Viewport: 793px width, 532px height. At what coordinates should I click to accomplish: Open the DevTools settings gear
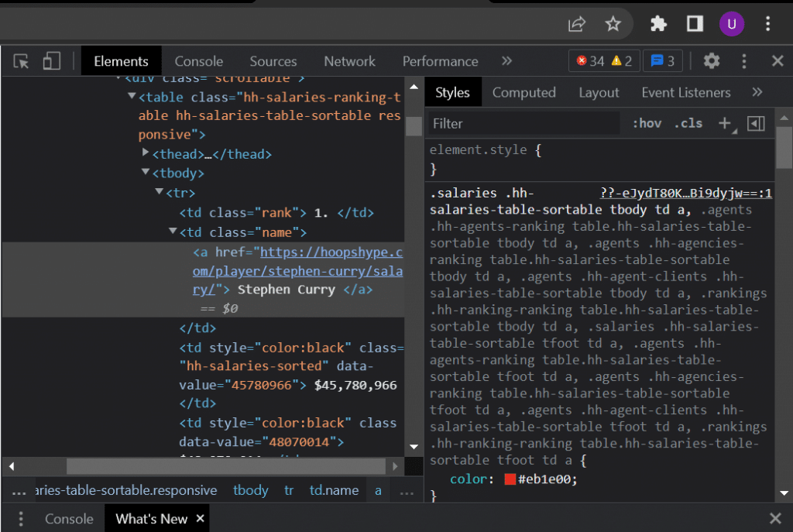point(711,60)
